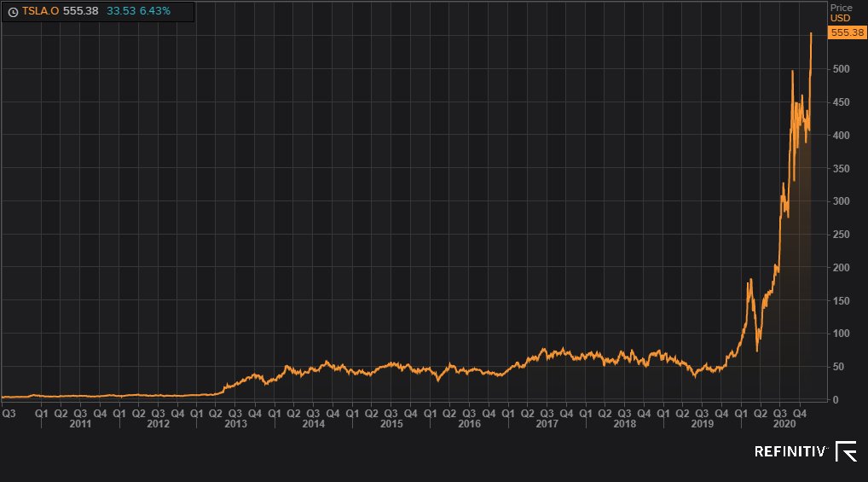
Task: Click the 500 price axis label
Action: coord(841,69)
